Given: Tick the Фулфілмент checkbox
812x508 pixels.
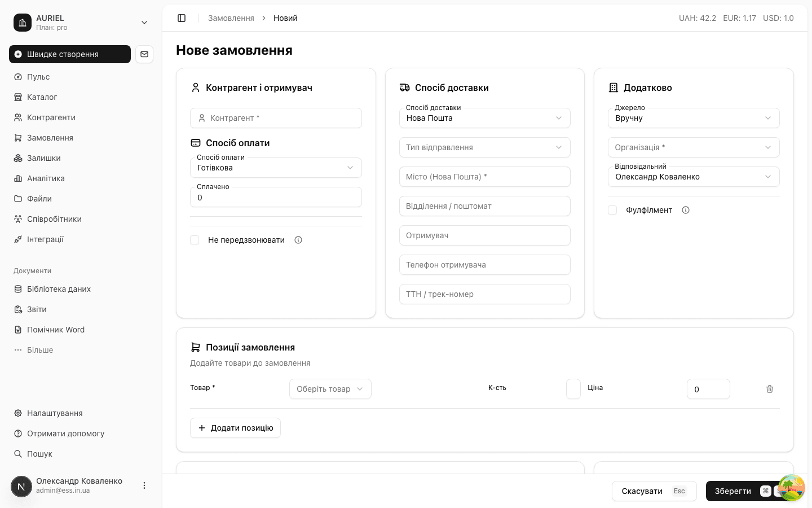Looking at the screenshot, I should [612, 210].
